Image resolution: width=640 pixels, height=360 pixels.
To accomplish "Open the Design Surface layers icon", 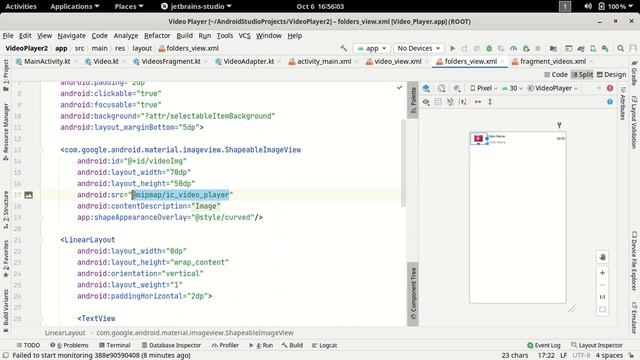I will pos(426,88).
